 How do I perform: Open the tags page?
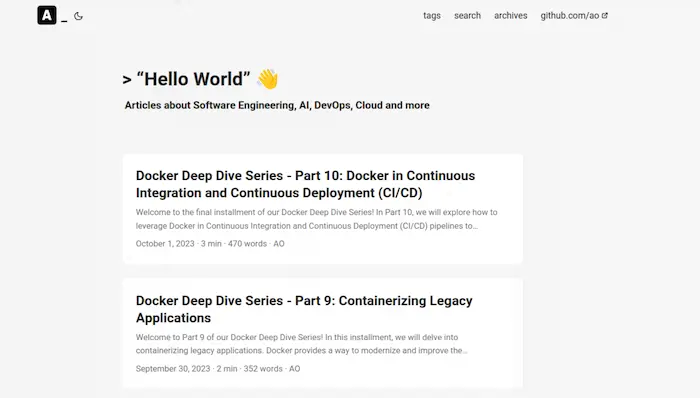pyautogui.click(x=432, y=16)
